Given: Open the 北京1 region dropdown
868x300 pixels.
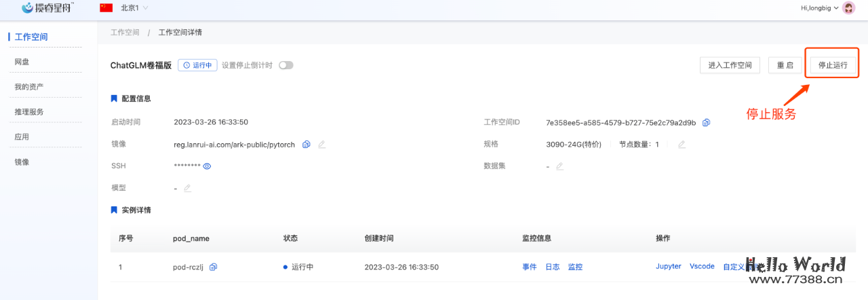Looking at the screenshot, I should tap(134, 7).
